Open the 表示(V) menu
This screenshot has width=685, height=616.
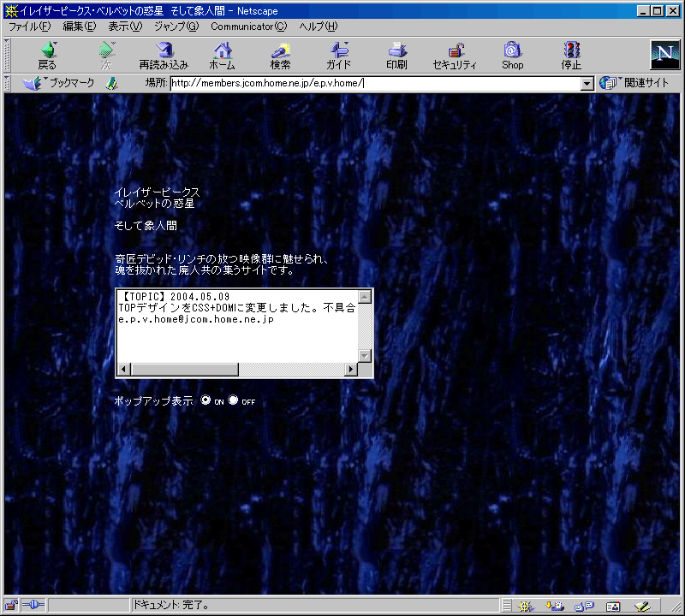point(125,27)
